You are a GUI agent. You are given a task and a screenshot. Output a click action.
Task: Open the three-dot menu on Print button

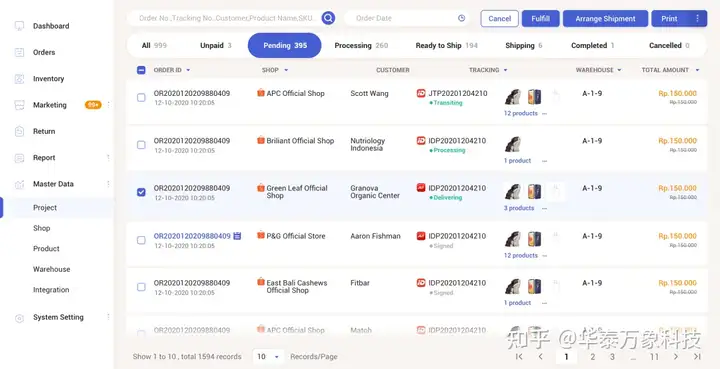[x=698, y=19]
